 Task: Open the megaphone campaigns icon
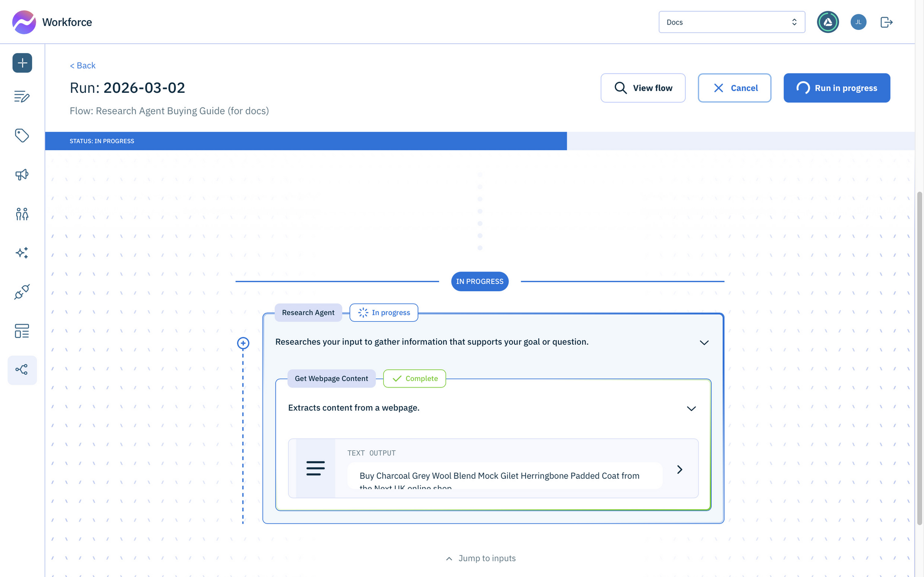pos(22,175)
